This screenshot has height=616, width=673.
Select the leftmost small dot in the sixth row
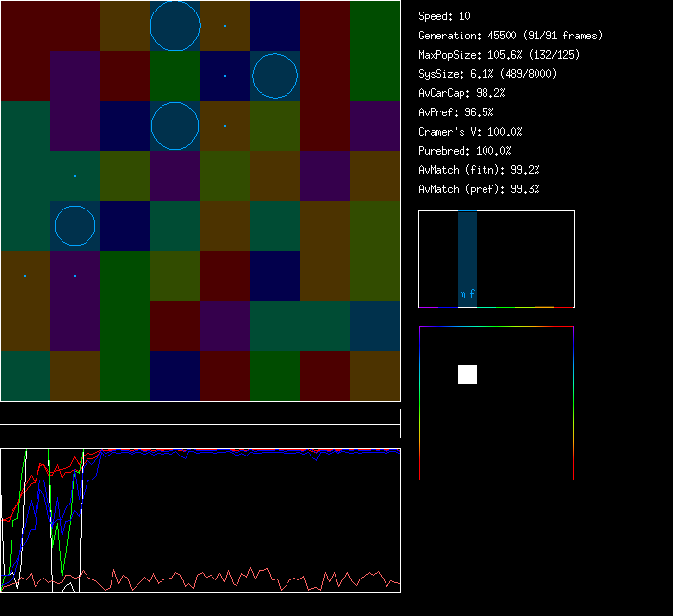pyautogui.click(x=25, y=276)
